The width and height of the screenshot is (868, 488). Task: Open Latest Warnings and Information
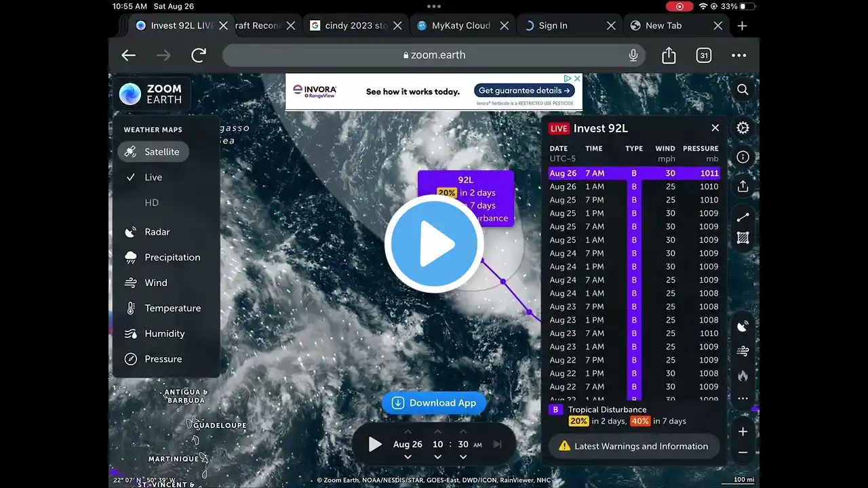(x=634, y=446)
